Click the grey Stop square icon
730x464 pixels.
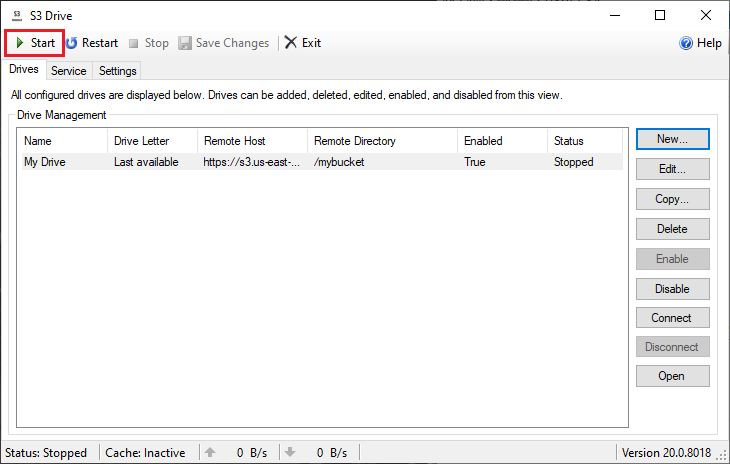pyautogui.click(x=134, y=43)
